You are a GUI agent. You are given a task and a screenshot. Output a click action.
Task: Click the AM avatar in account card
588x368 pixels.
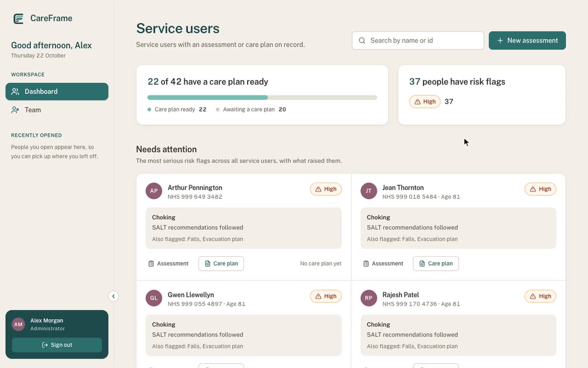pyautogui.click(x=18, y=324)
